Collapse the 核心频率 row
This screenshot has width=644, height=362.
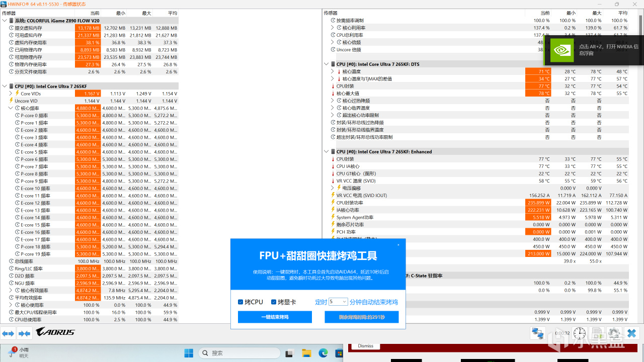click(11, 108)
